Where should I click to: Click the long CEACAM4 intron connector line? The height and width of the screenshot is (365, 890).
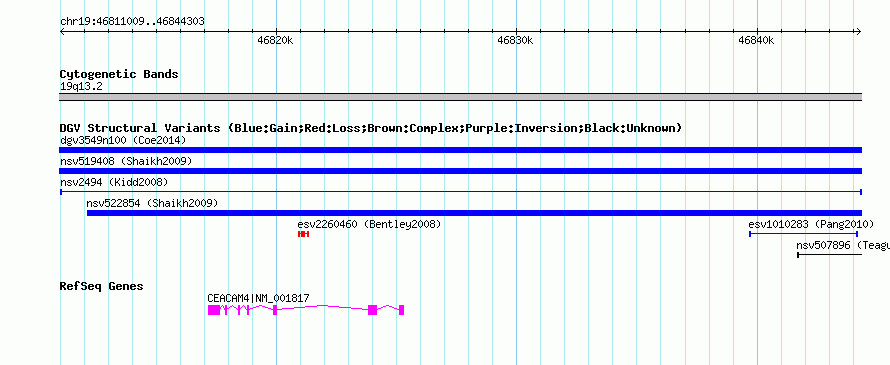(322, 307)
